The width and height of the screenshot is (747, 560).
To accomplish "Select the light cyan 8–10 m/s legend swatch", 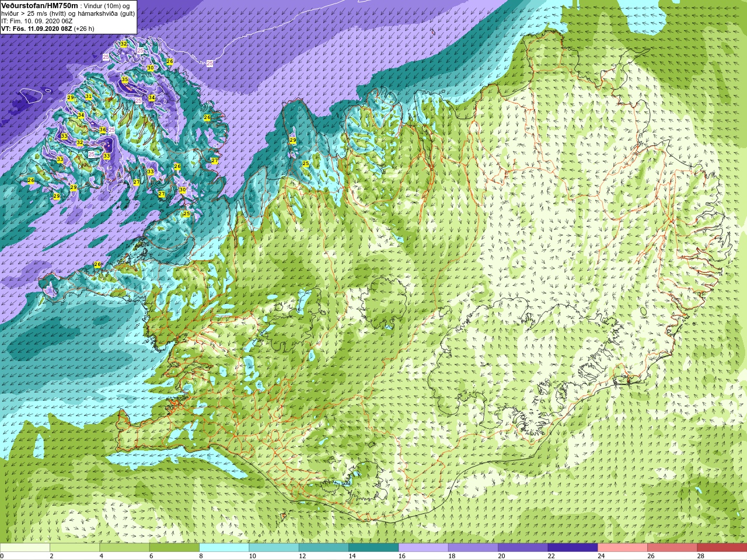I will (x=224, y=548).
